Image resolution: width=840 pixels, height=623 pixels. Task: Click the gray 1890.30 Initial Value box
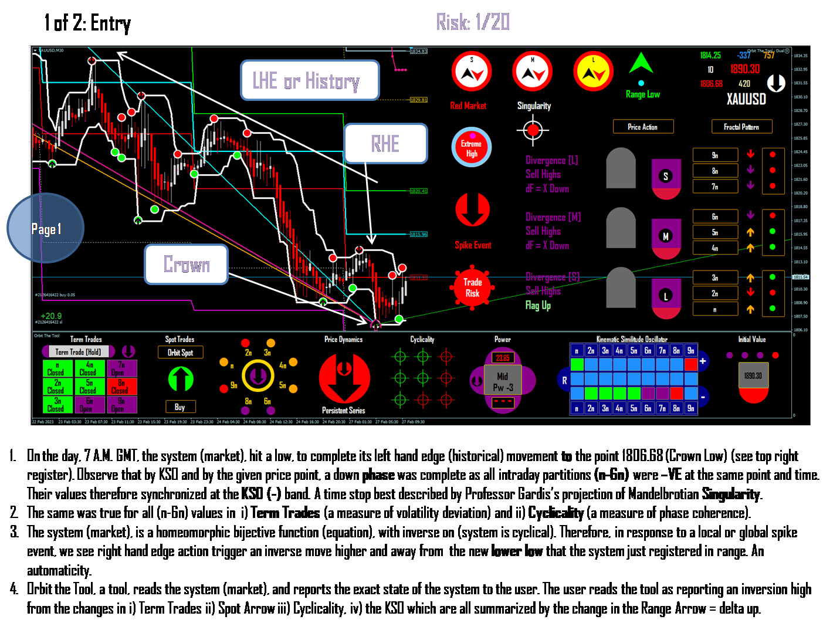tap(753, 375)
